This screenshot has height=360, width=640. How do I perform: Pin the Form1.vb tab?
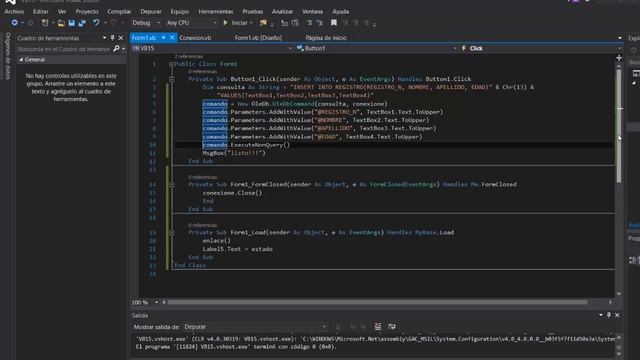point(163,38)
